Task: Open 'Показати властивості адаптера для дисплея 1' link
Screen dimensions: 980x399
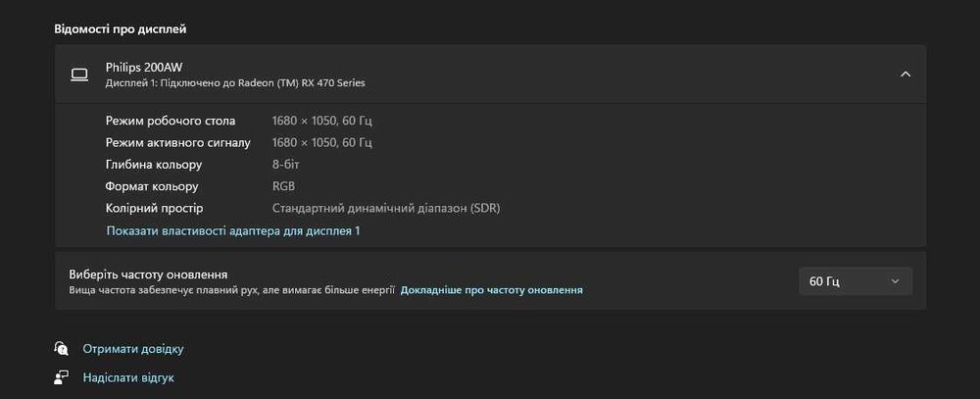Action: 233,230
